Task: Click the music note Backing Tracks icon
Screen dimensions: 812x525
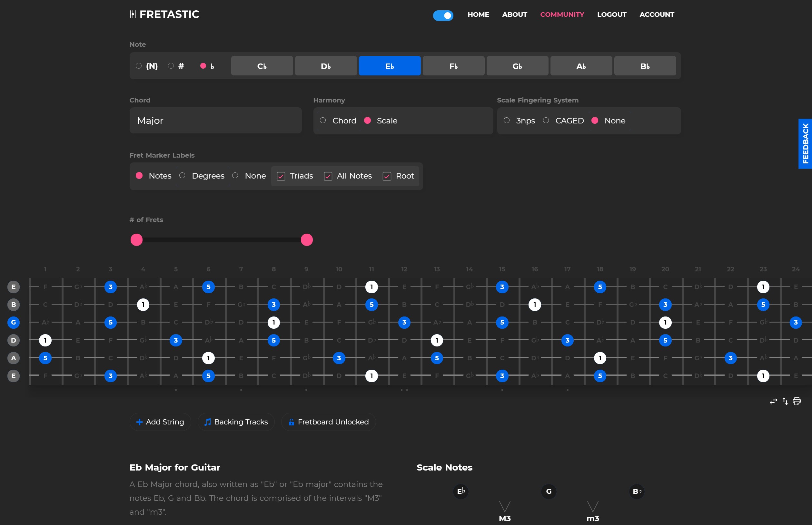Action: tap(207, 422)
